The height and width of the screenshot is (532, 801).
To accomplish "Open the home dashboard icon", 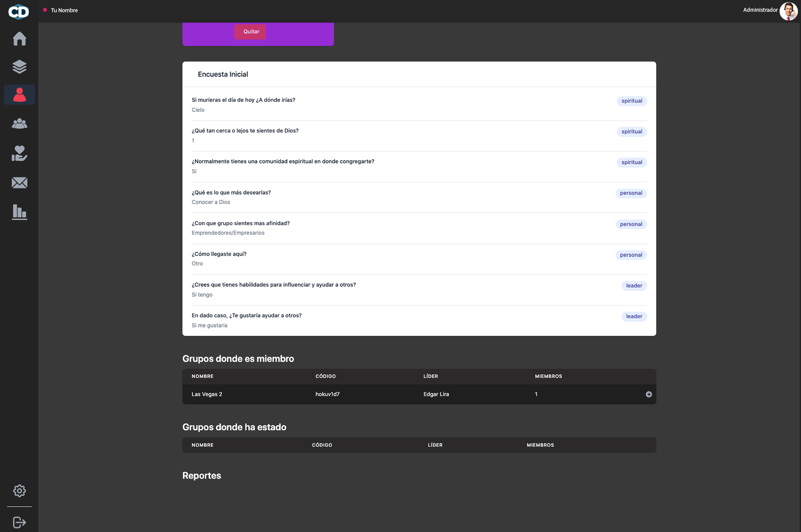I will tap(19, 38).
